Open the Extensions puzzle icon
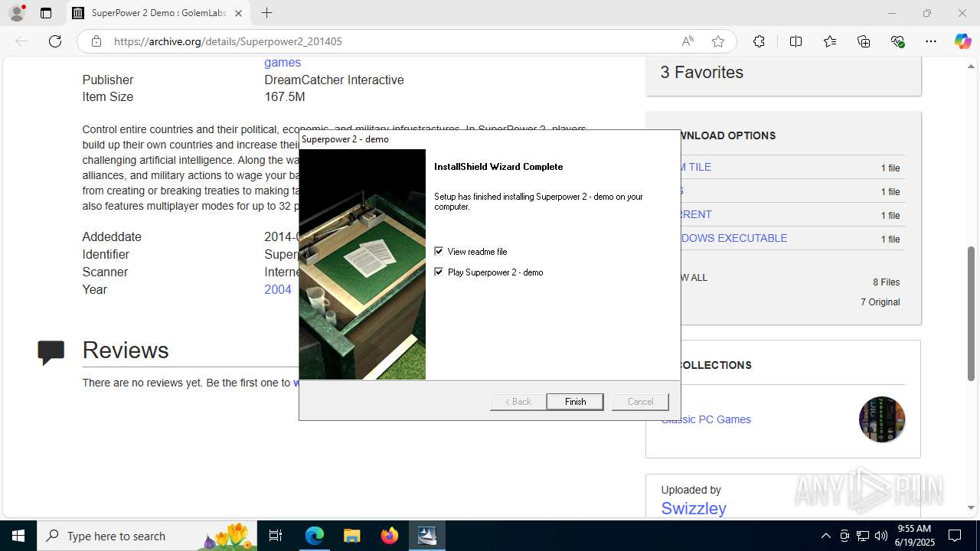This screenshot has height=551, width=980. (x=759, y=41)
